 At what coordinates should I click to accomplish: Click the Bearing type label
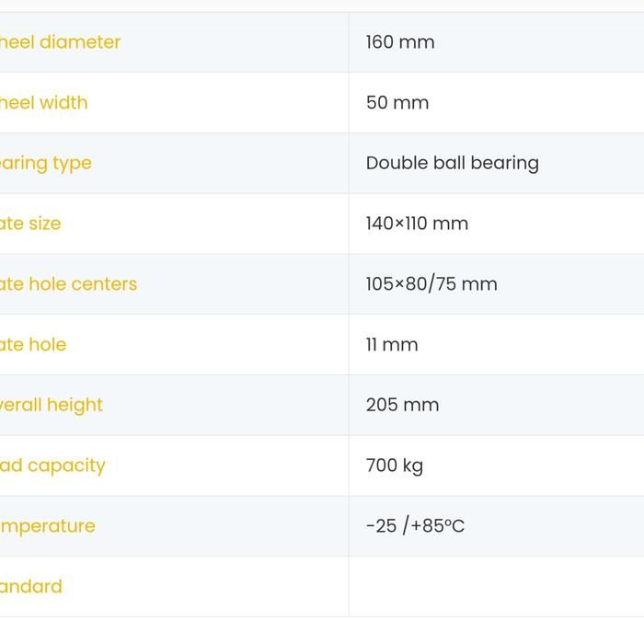pos(46,163)
